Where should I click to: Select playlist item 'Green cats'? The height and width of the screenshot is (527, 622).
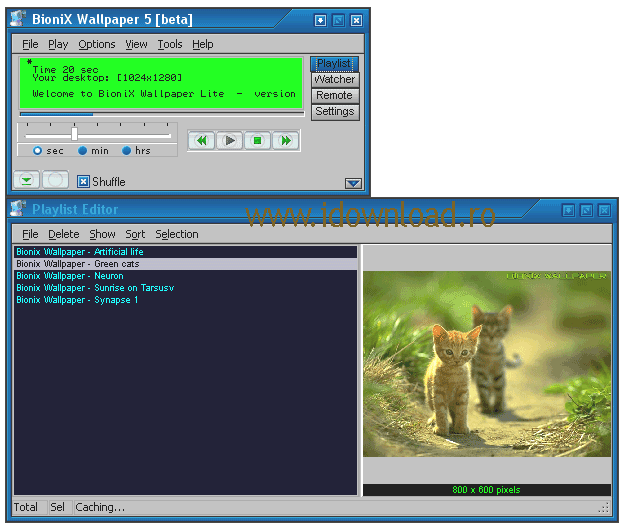[185, 264]
